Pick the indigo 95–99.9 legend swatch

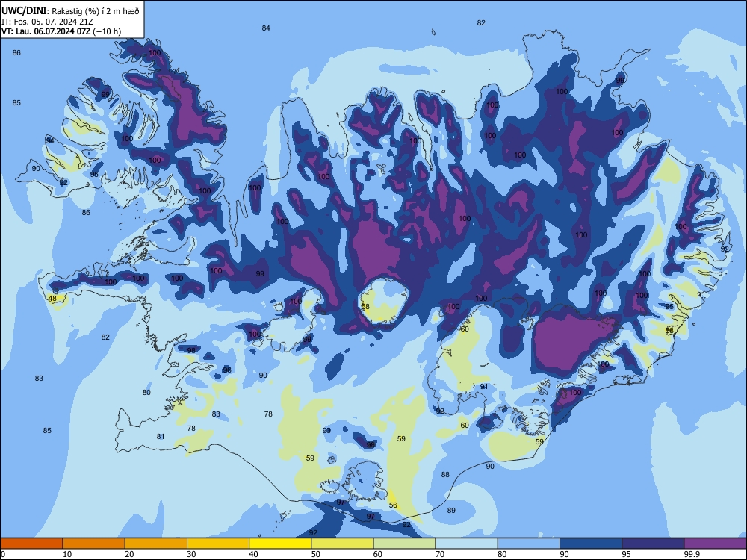coord(653,544)
